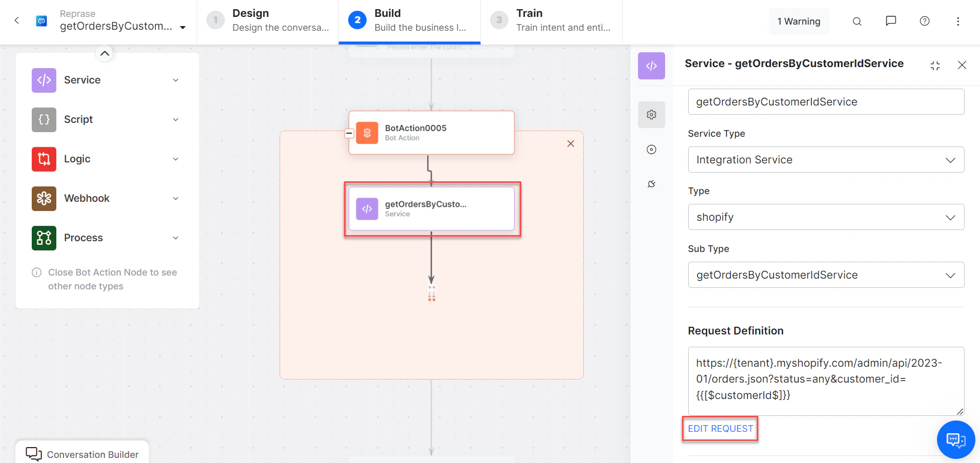Image resolution: width=980 pixels, height=463 pixels.
Task: Click the Script node icon
Action: coord(44,119)
